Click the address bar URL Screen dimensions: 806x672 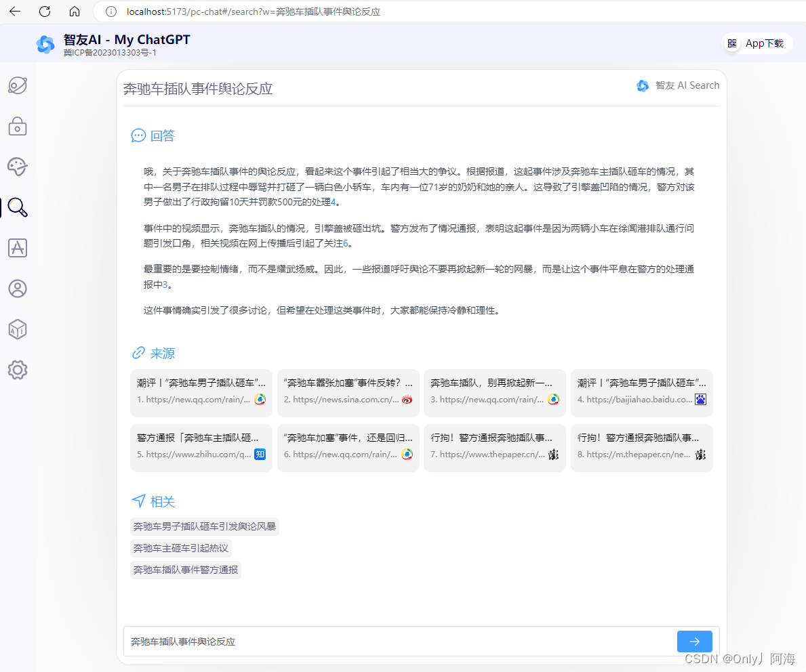(254, 12)
